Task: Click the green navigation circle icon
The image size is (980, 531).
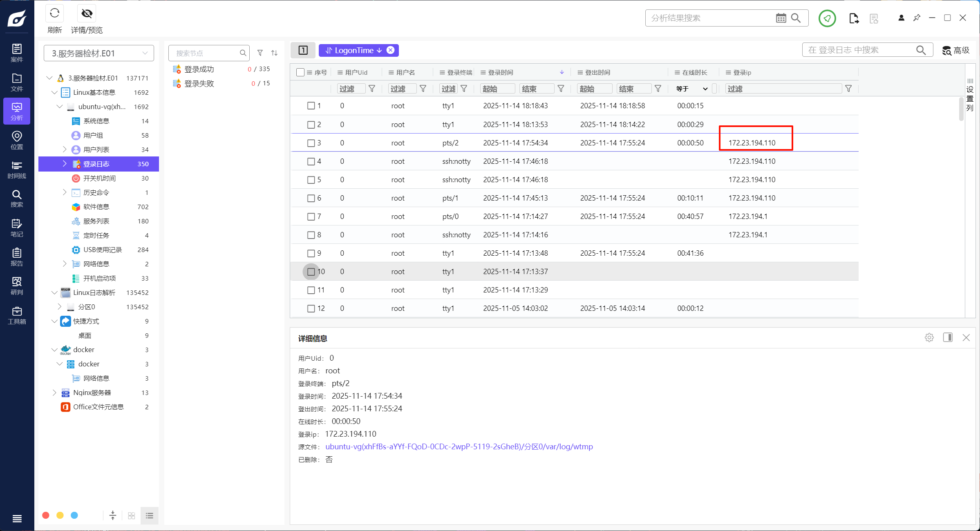Action: [x=827, y=18]
